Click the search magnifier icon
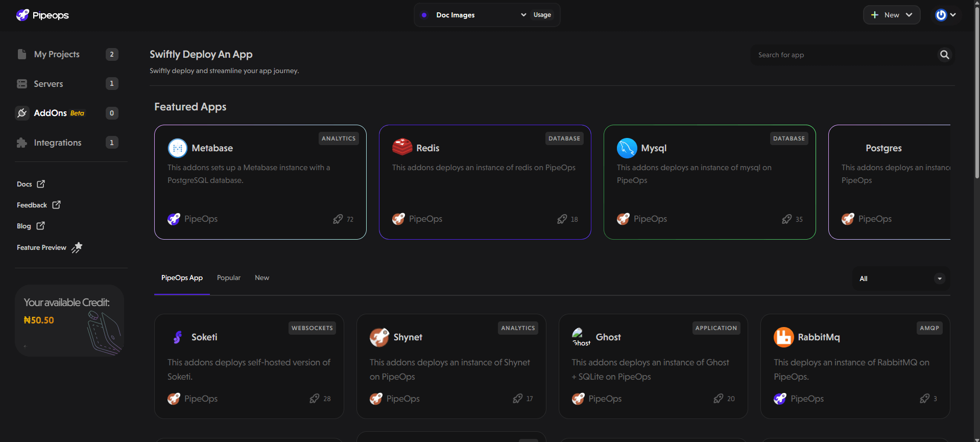This screenshot has height=442, width=980. tap(945, 55)
